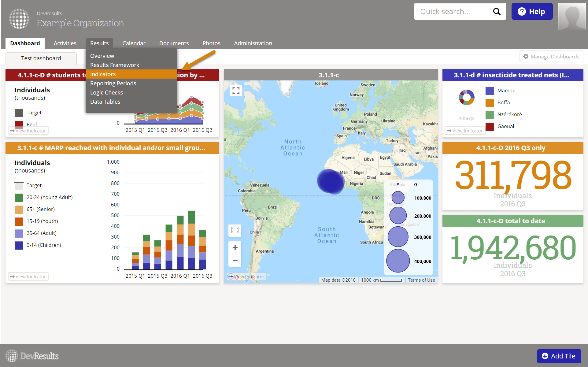This screenshot has height=367, width=588.
Task: Open the Help button
Action: pos(532,12)
